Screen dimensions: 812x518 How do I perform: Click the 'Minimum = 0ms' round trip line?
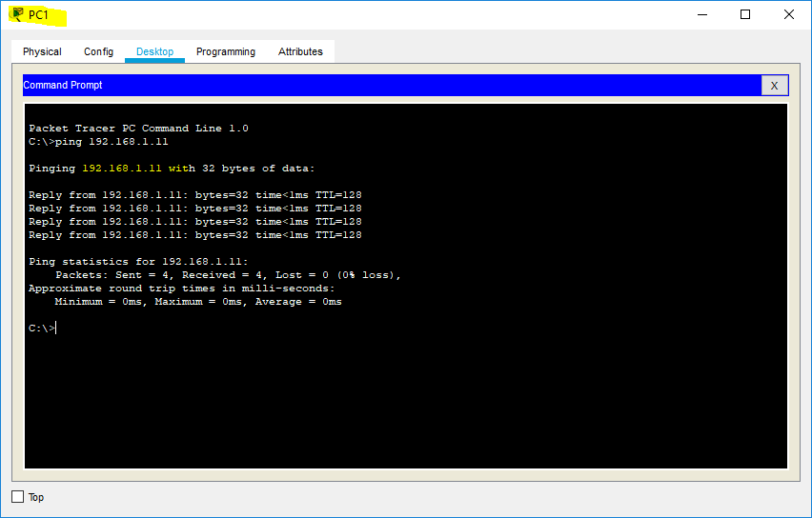point(198,302)
